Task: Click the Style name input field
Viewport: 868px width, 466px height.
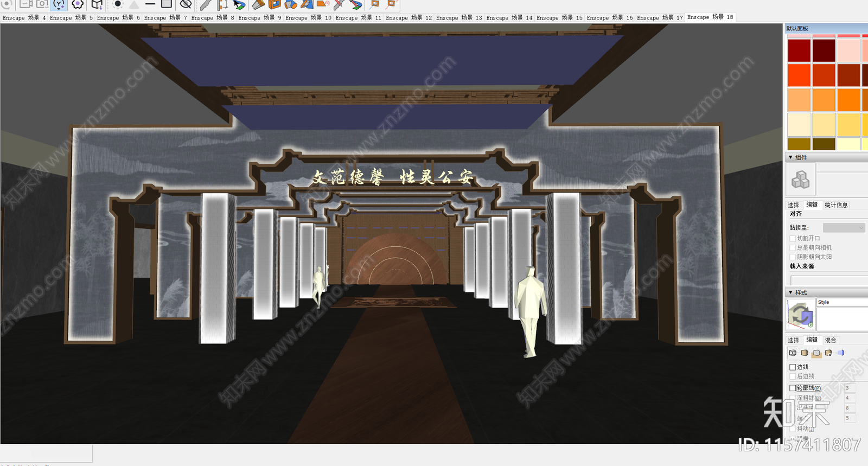Action: 842,302
